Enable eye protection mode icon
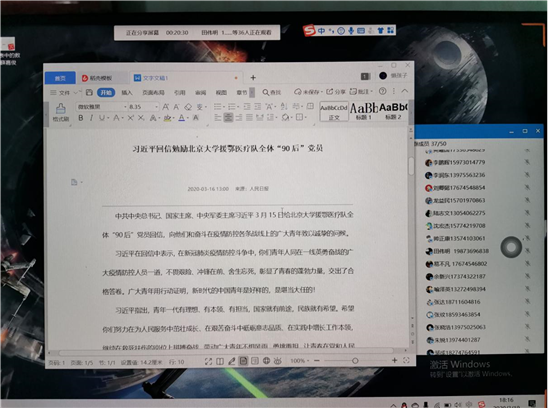This screenshot has width=548, height=408. [277, 361]
